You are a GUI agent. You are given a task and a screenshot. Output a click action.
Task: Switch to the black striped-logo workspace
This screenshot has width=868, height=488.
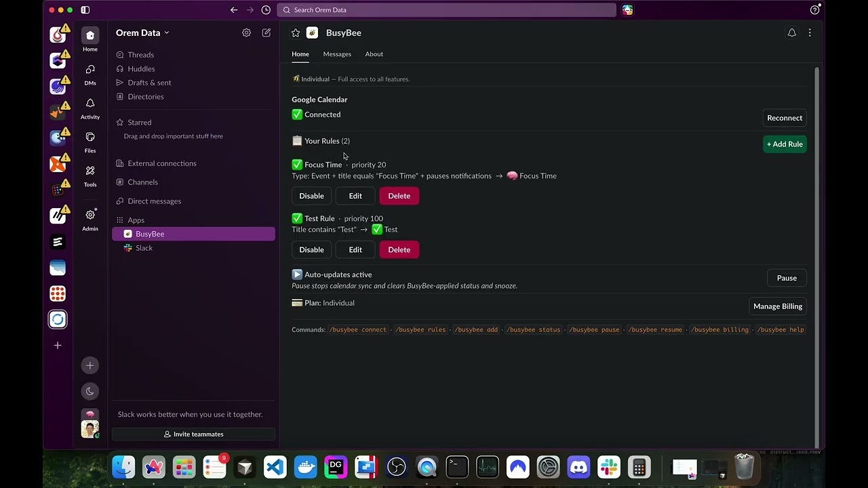pos(58,242)
